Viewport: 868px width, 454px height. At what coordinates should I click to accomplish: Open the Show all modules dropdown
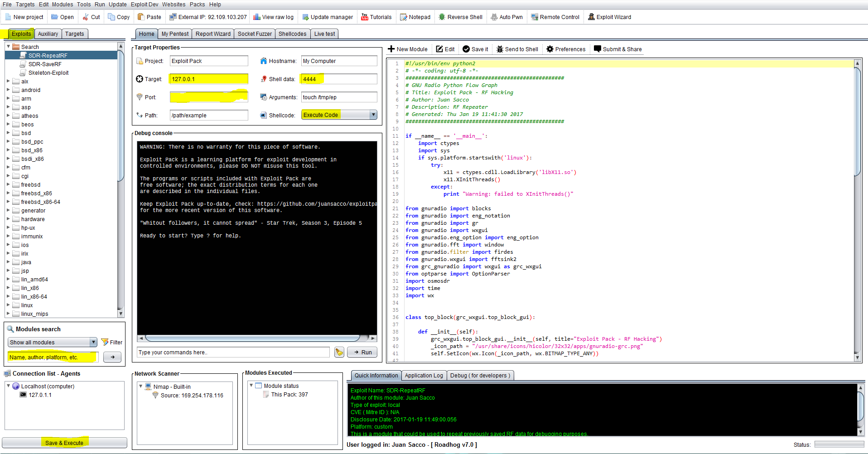[x=93, y=343]
